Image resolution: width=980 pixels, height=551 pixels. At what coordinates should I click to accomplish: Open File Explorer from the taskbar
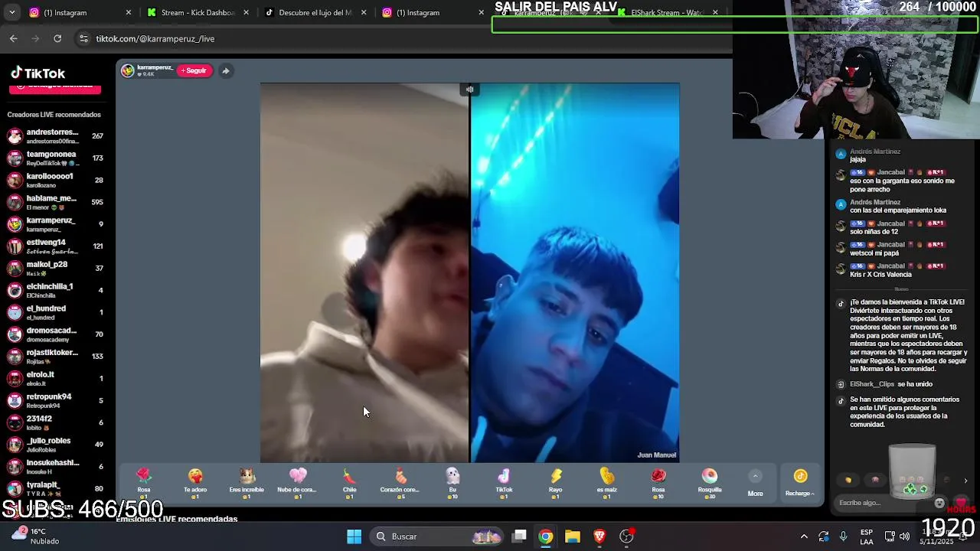573,536
